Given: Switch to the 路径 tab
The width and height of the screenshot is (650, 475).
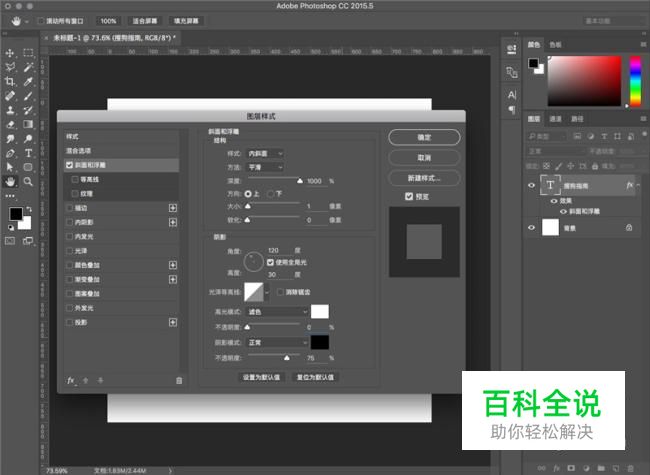Looking at the screenshot, I should tap(577, 119).
